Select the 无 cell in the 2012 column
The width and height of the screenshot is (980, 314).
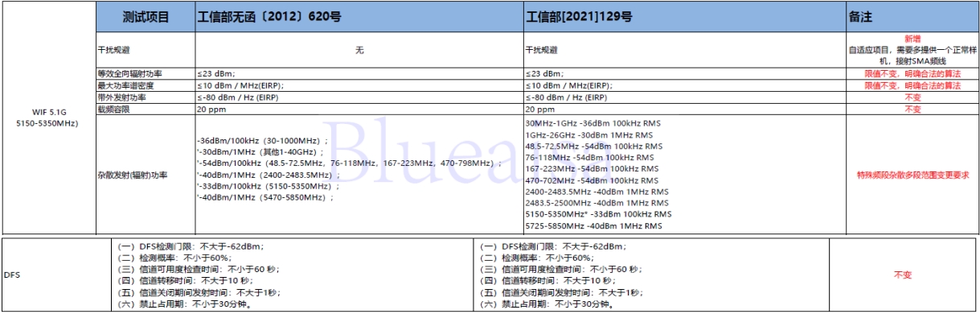click(359, 50)
